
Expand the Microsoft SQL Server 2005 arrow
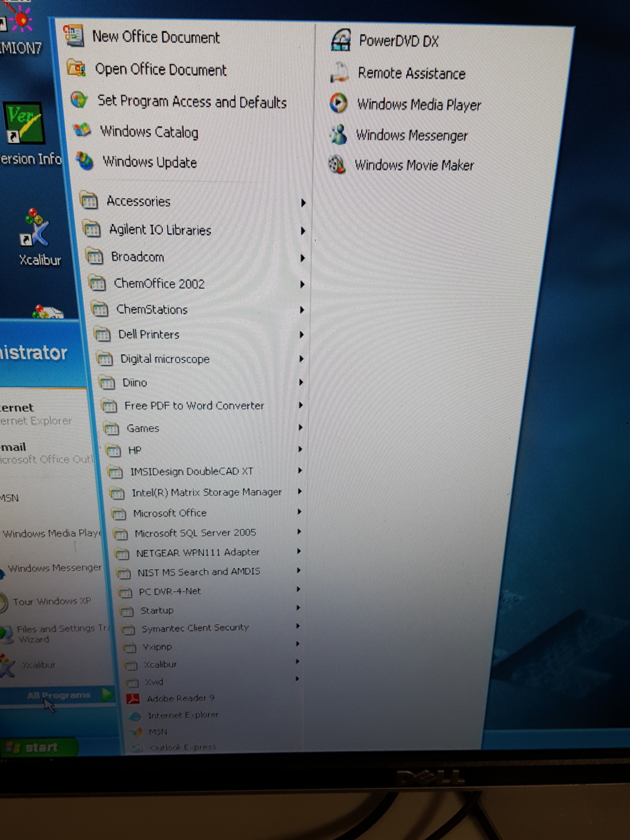coord(299,532)
